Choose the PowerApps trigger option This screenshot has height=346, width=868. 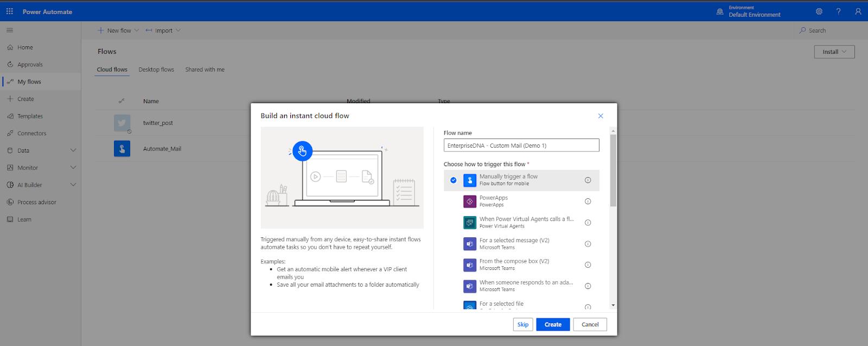click(521, 201)
